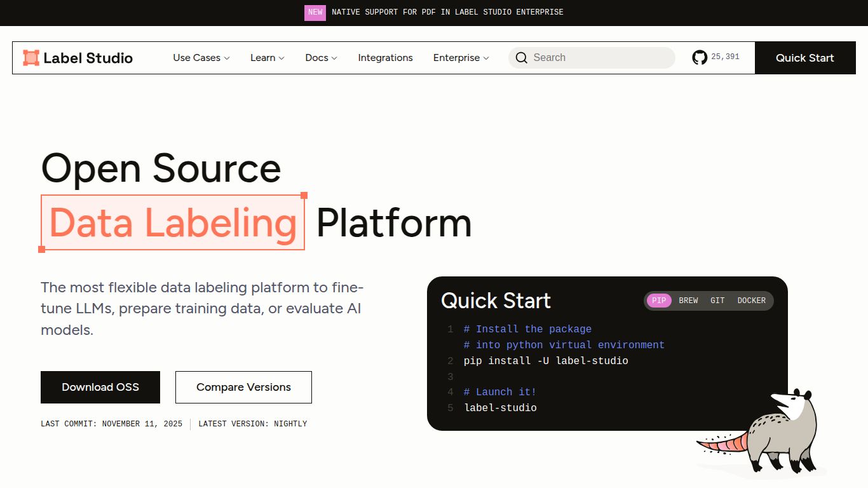This screenshot has width=868, height=488.
Task: Open the Docs dropdown
Action: point(321,58)
